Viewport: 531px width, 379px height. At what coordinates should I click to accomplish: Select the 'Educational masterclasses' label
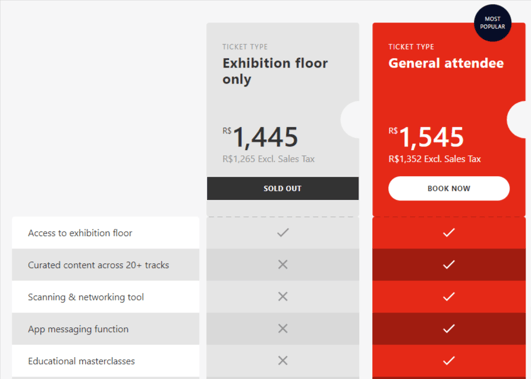coord(81,361)
